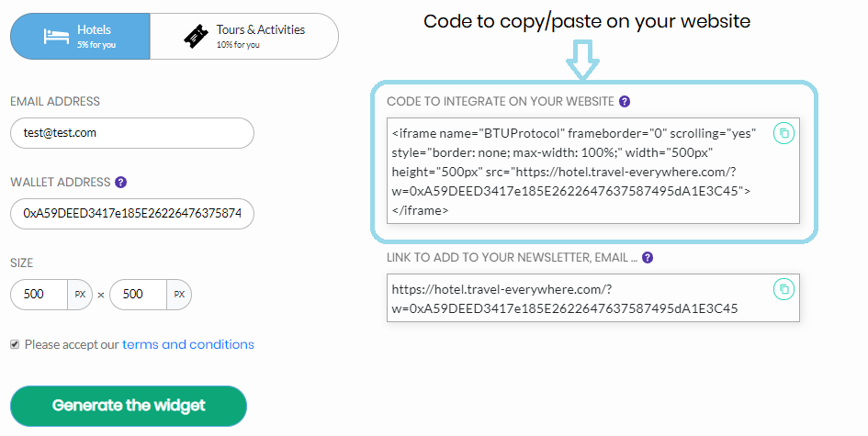Click inside the iframe code box

592,171
